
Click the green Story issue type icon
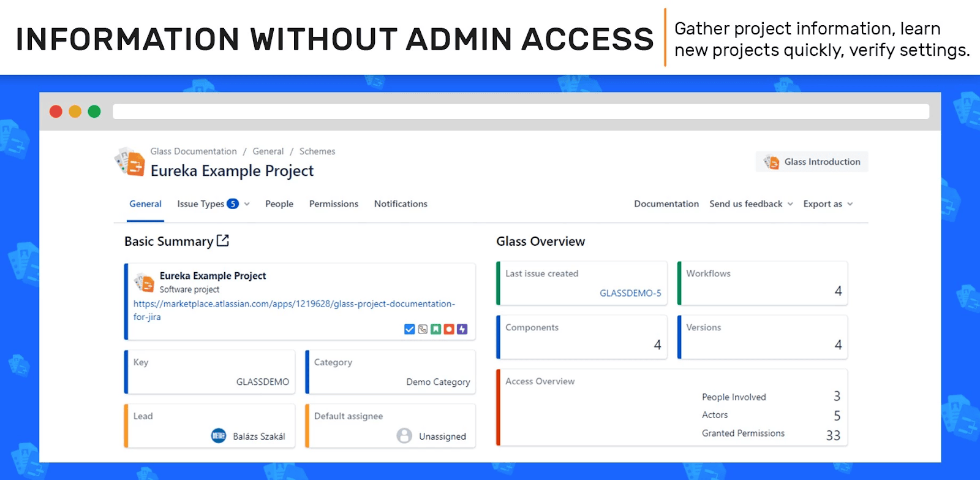pyautogui.click(x=436, y=329)
